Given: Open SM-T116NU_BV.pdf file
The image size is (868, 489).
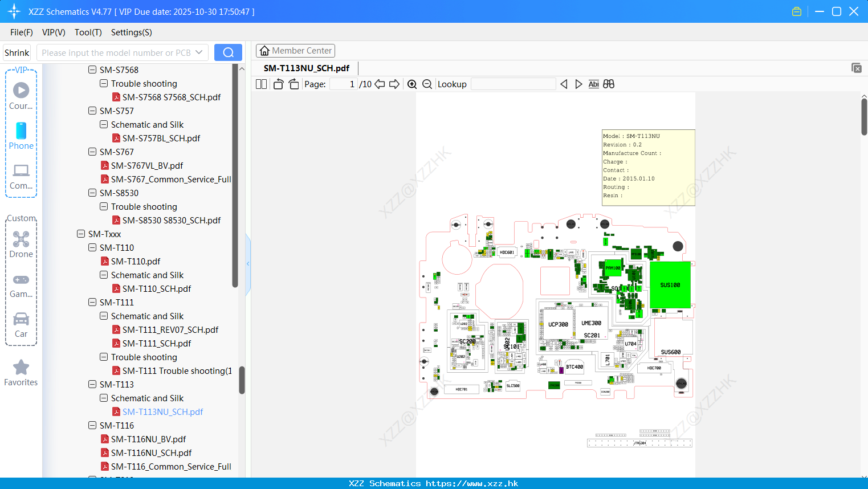Looking at the screenshot, I should coord(148,439).
